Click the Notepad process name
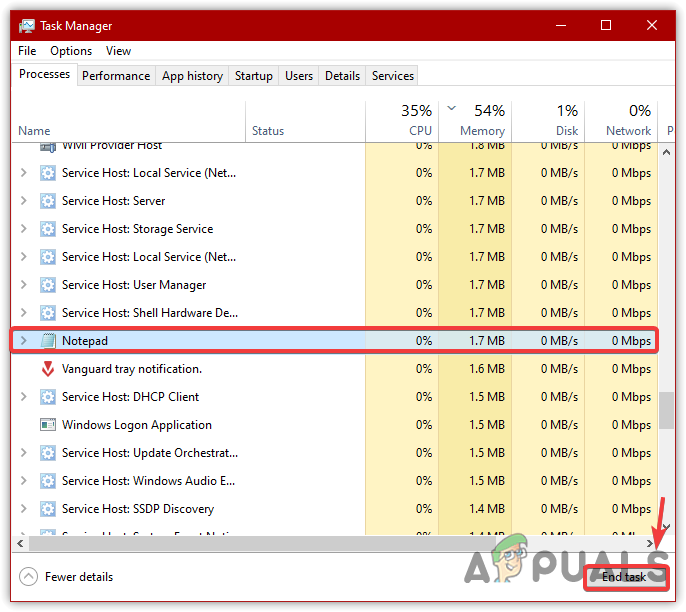Screen dimensions: 686x612 [85, 341]
